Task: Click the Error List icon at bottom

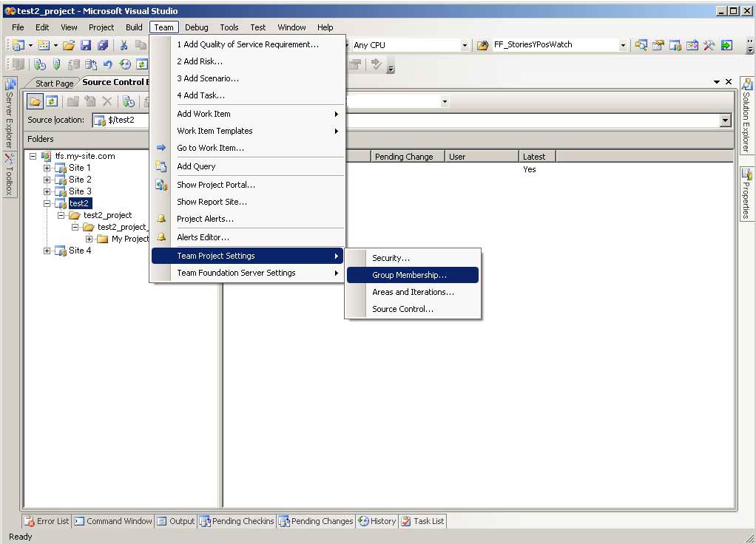Action: click(x=30, y=521)
